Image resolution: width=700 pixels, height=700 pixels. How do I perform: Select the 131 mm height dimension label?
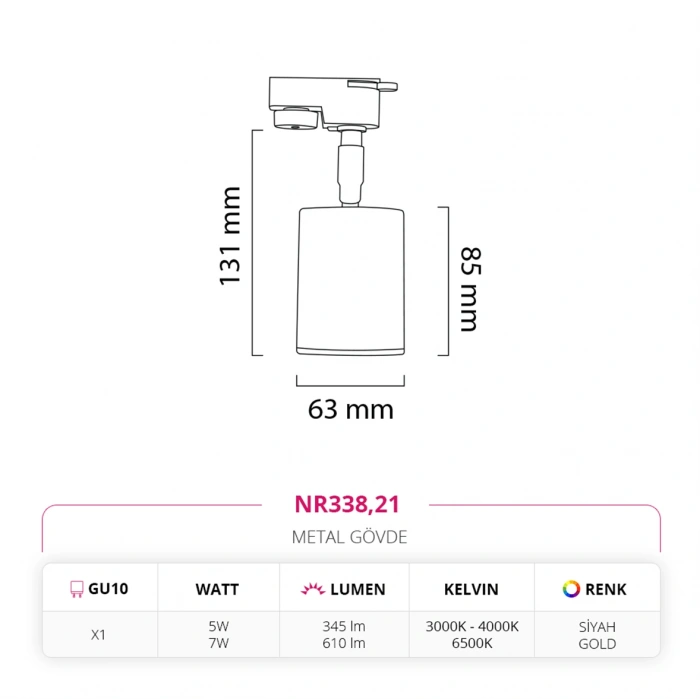click(x=231, y=235)
